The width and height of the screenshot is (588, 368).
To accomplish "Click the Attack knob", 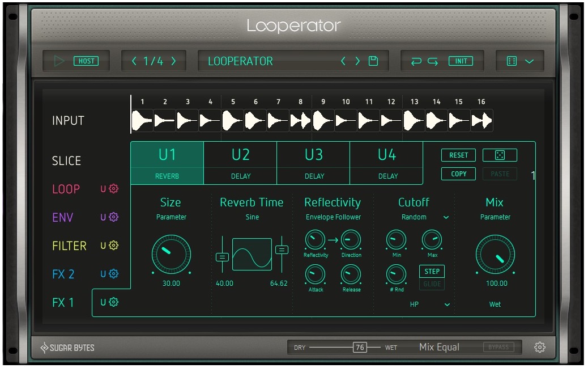I will click(x=315, y=274).
